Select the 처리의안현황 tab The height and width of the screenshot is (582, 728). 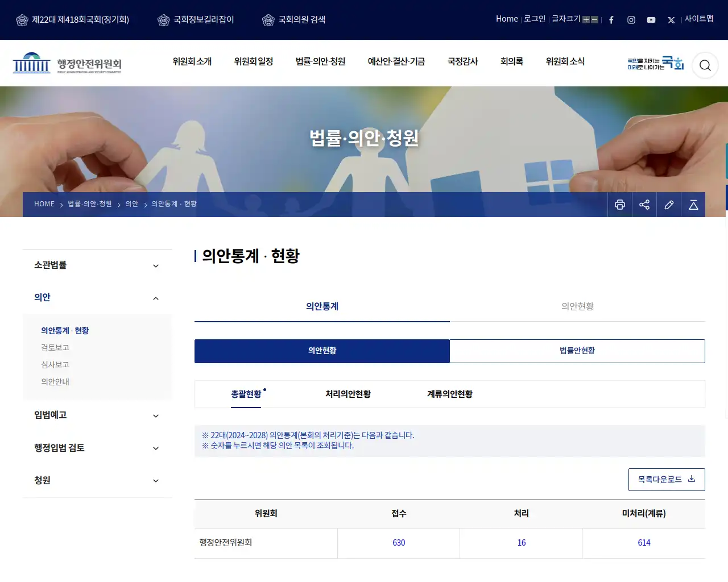pos(348,394)
